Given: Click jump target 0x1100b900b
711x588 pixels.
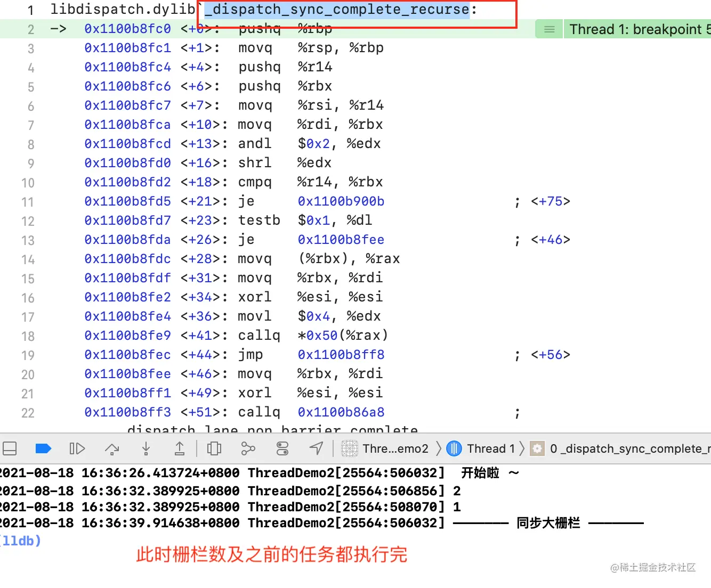Looking at the screenshot, I should coord(341,201).
